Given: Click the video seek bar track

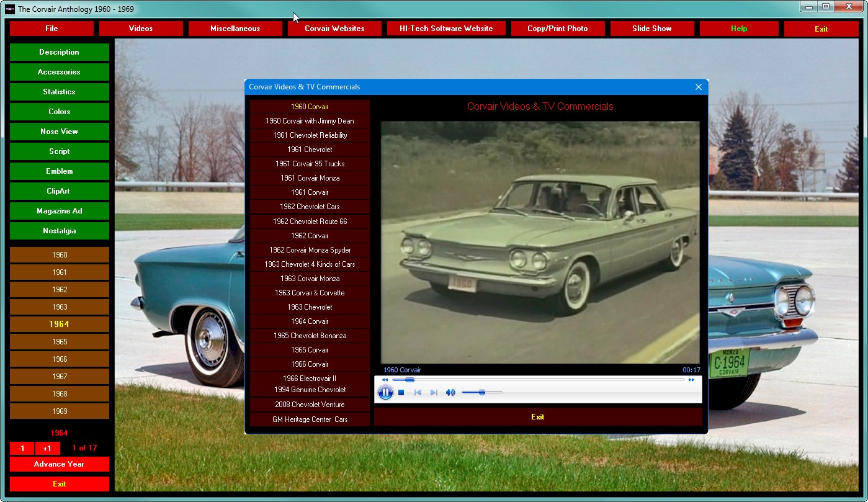Looking at the screenshot, I should 538,380.
